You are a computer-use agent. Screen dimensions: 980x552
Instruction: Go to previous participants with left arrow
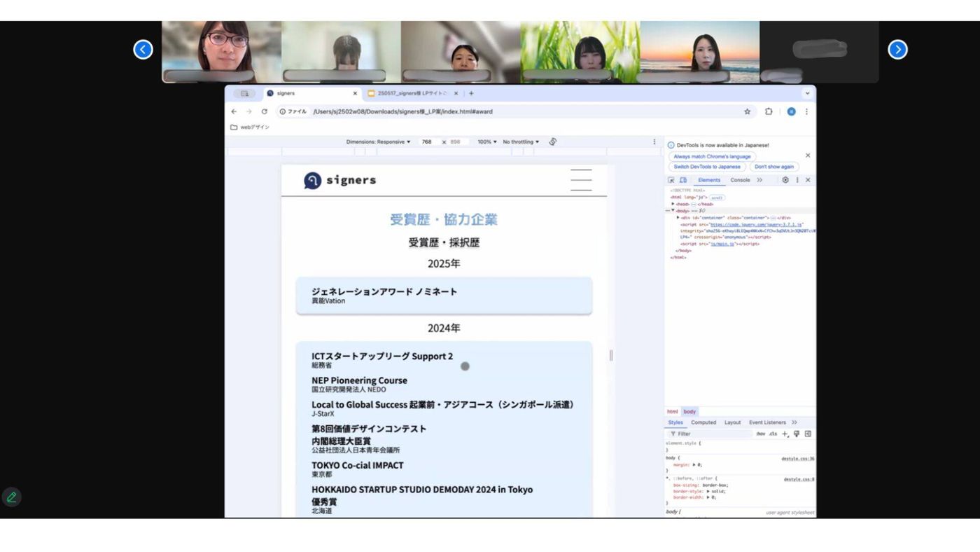coord(143,49)
